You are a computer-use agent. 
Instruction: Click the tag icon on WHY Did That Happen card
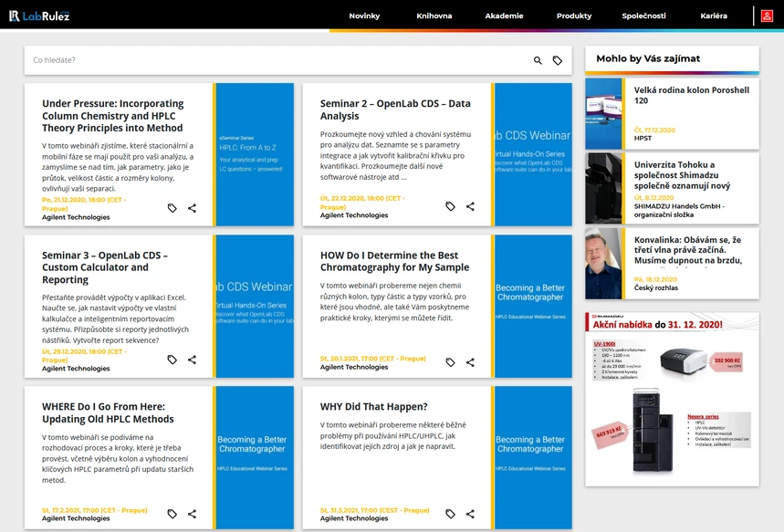coord(450,514)
